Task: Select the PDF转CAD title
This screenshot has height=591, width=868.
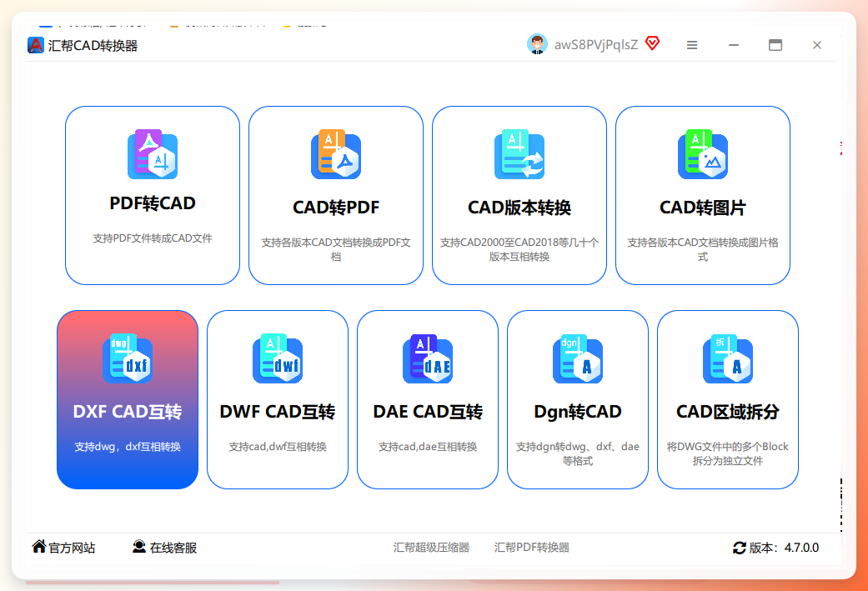Action: [x=153, y=203]
